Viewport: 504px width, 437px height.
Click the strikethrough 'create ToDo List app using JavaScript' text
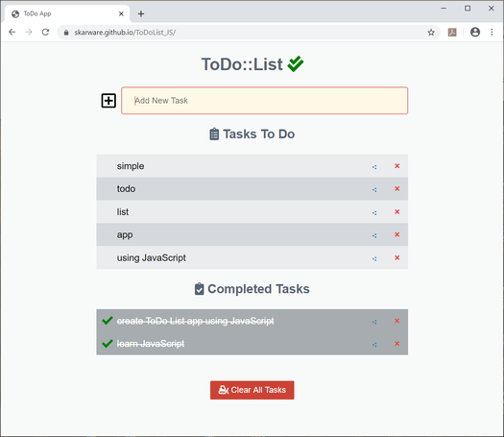196,321
